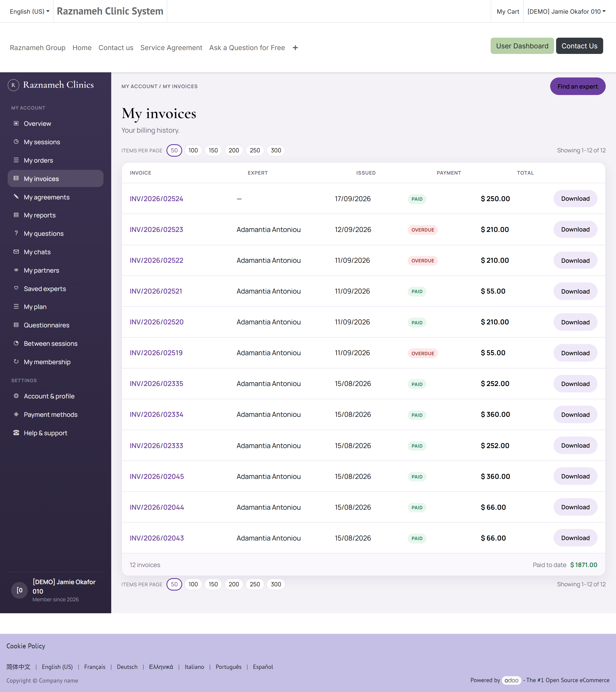Click the Contact Us dark button
616x692 pixels.
pos(579,46)
